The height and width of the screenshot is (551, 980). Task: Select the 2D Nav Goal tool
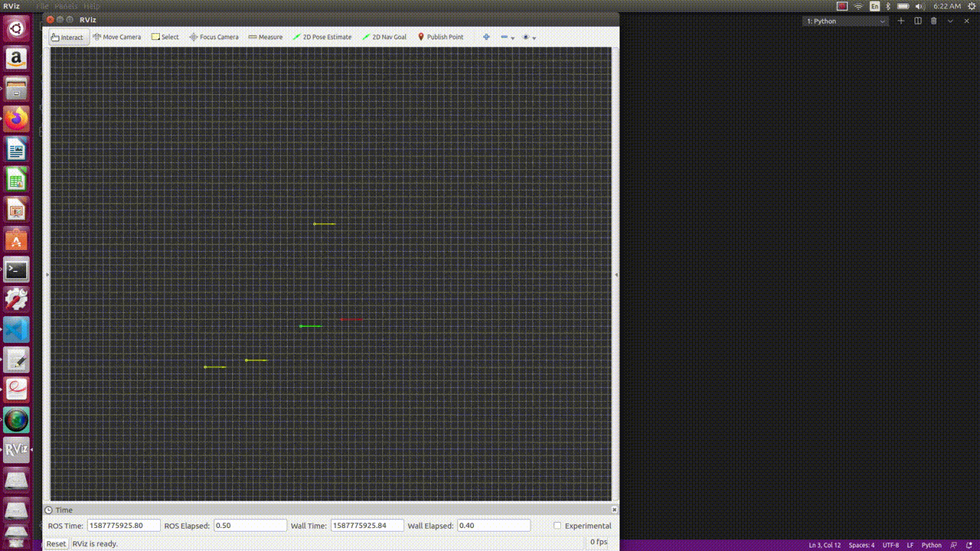coord(384,37)
